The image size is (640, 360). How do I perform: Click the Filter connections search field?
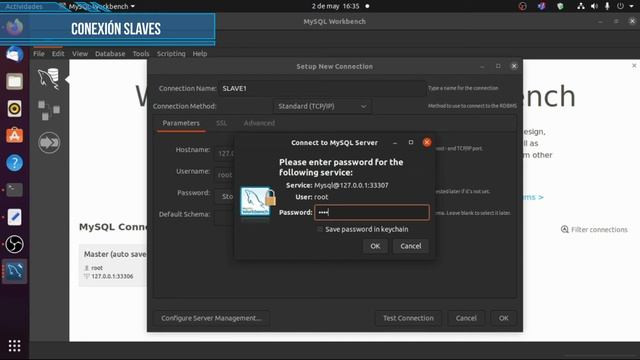(x=599, y=229)
